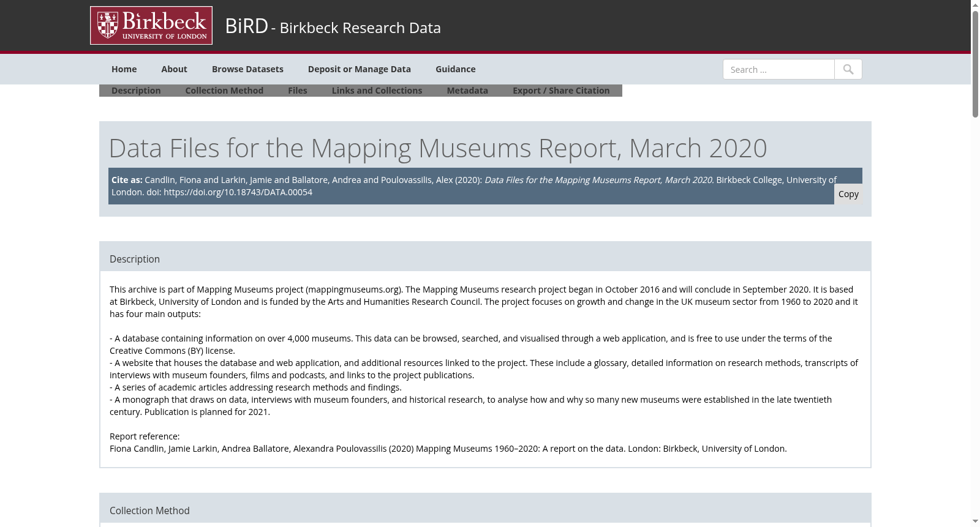Click the magnifier search button
Screen dimensions: 980x527
[848, 69]
